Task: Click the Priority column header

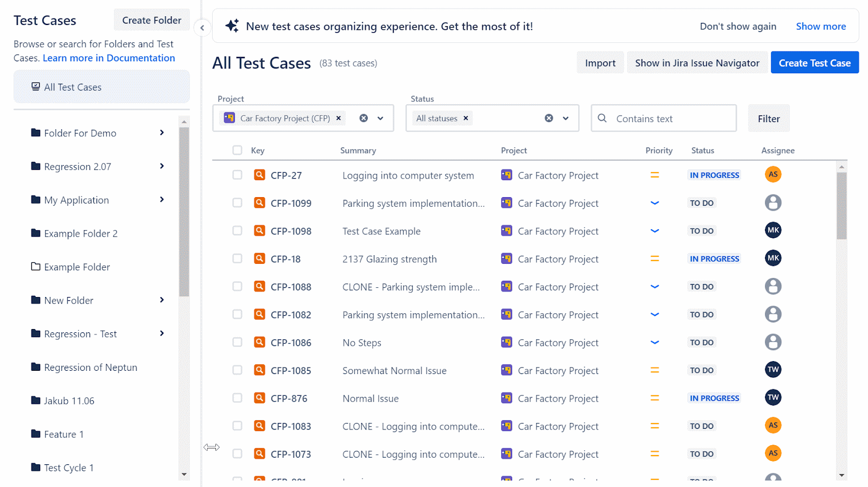Action: pos(659,150)
